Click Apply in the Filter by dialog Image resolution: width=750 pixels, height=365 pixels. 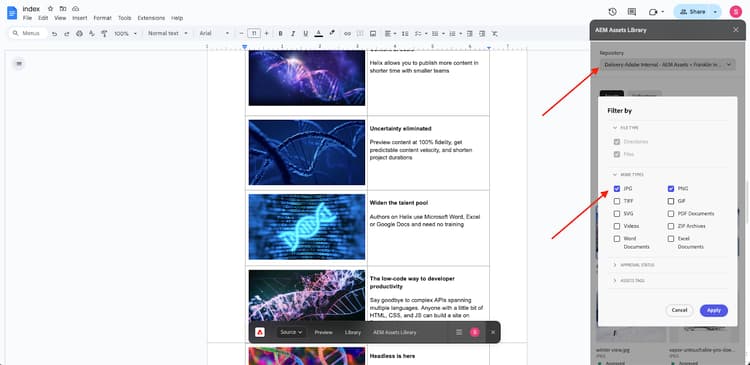pos(714,310)
